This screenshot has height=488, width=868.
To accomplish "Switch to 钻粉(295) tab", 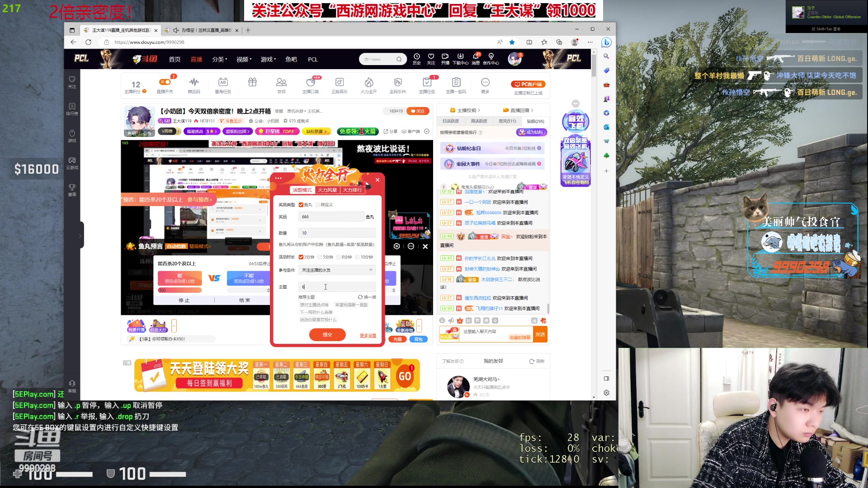I will pos(535,121).
